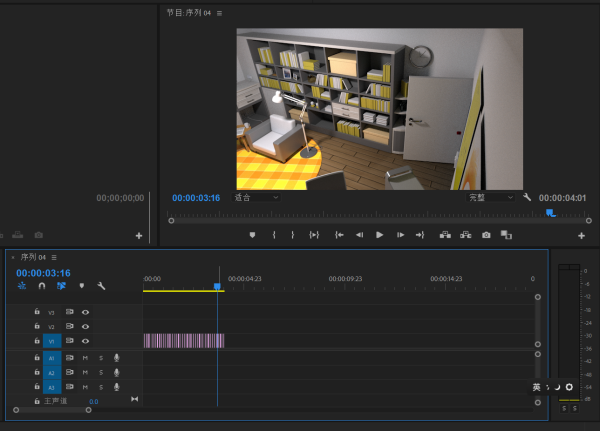Image resolution: width=600 pixels, height=431 pixels.
Task: Mark In point in the program monitor
Action: (x=274, y=235)
